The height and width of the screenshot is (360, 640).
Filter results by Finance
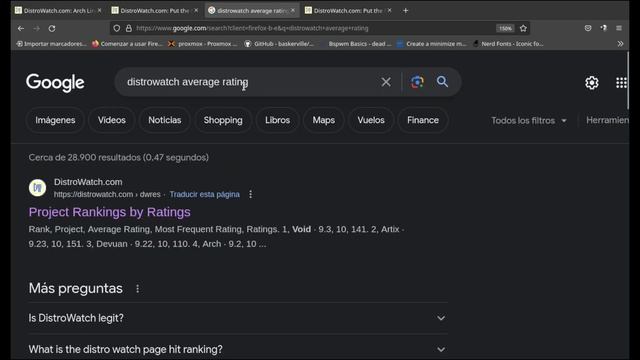(422, 120)
